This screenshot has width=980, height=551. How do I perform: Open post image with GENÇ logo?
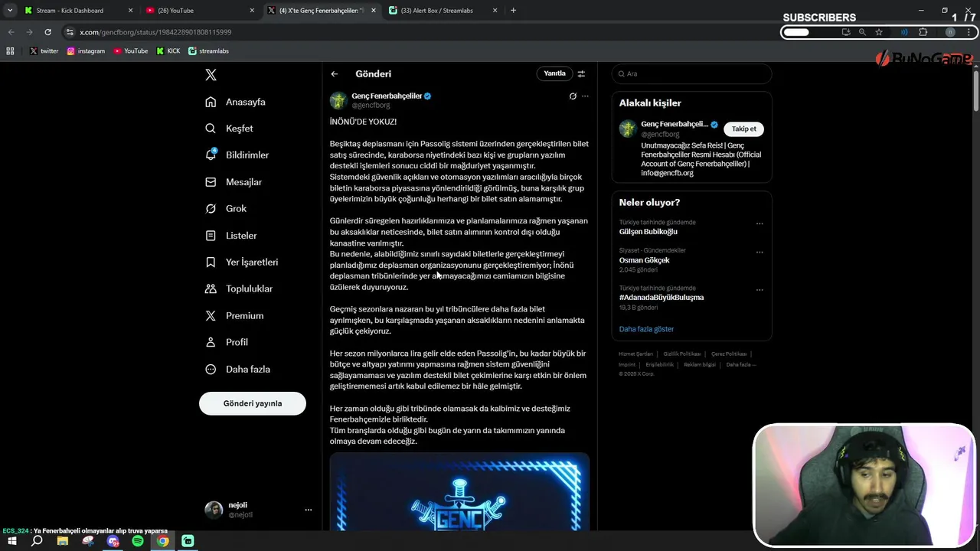click(x=459, y=492)
